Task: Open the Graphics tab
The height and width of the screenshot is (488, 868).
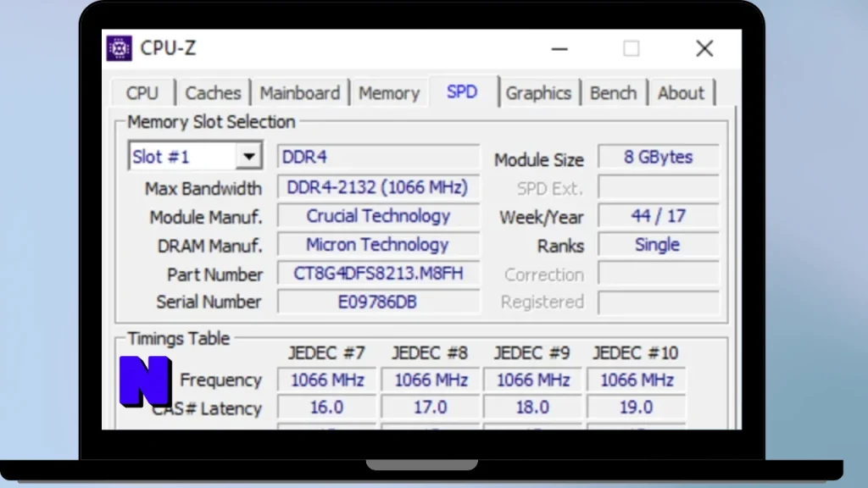Action: coord(538,93)
